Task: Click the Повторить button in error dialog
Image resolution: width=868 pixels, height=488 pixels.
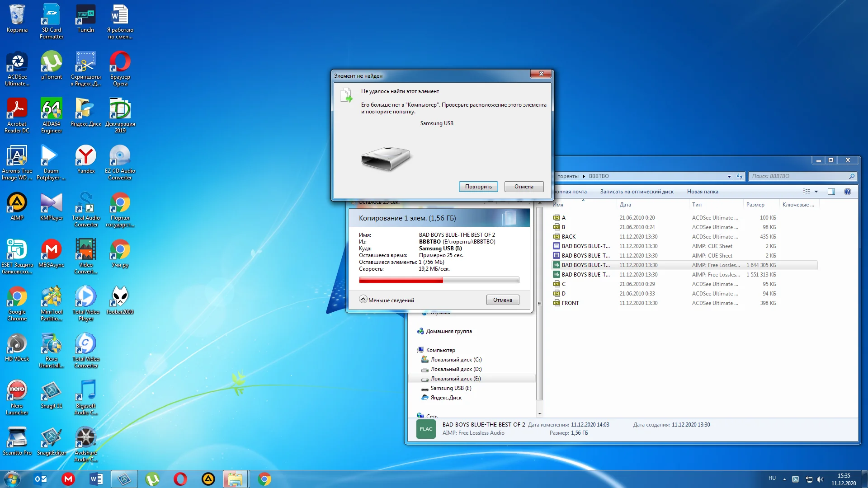Action: click(x=478, y=187)
